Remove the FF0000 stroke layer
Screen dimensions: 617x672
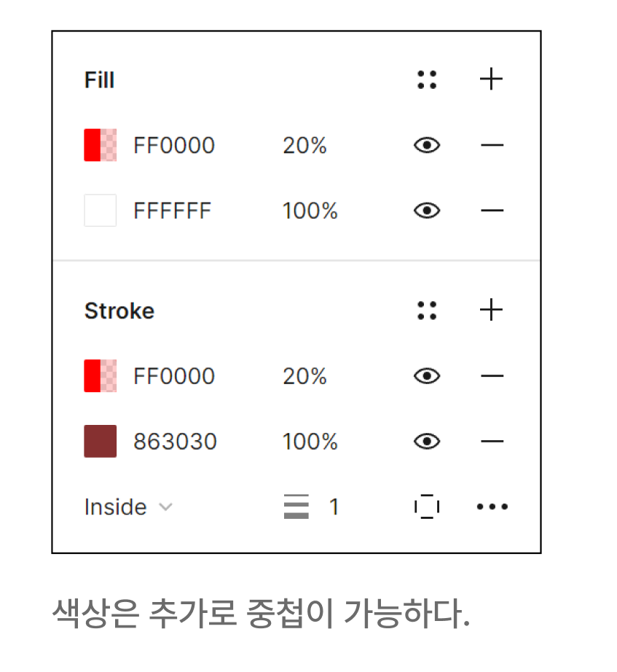click(x=492, y=376)
